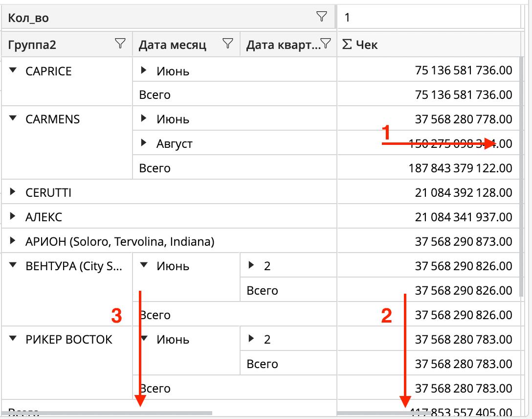Click the vertical scrollbar on the right
Screen dimensions: 532x419
coord(522,171)
